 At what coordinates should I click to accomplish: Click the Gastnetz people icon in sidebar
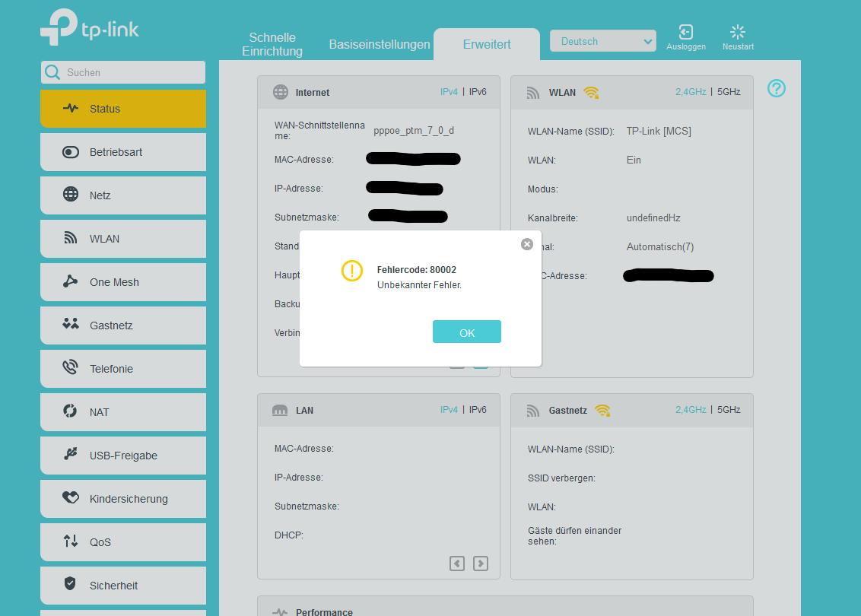tap(70, 323)
